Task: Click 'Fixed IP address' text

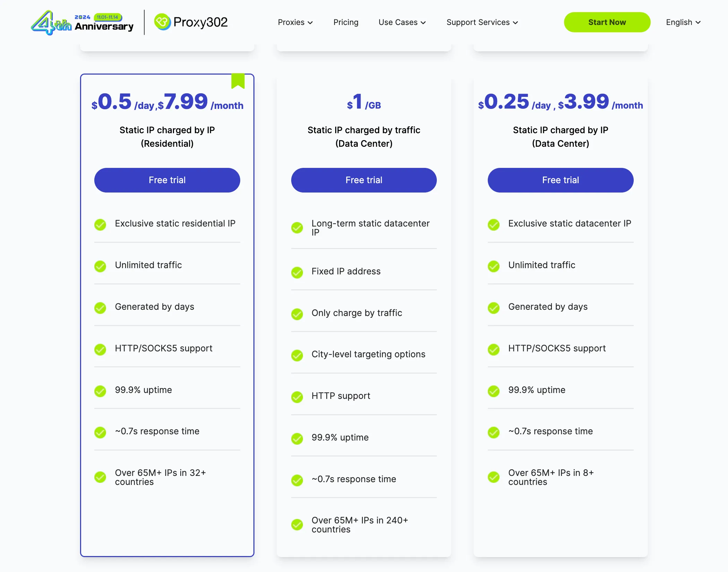Action: click(x=346, y=271)
